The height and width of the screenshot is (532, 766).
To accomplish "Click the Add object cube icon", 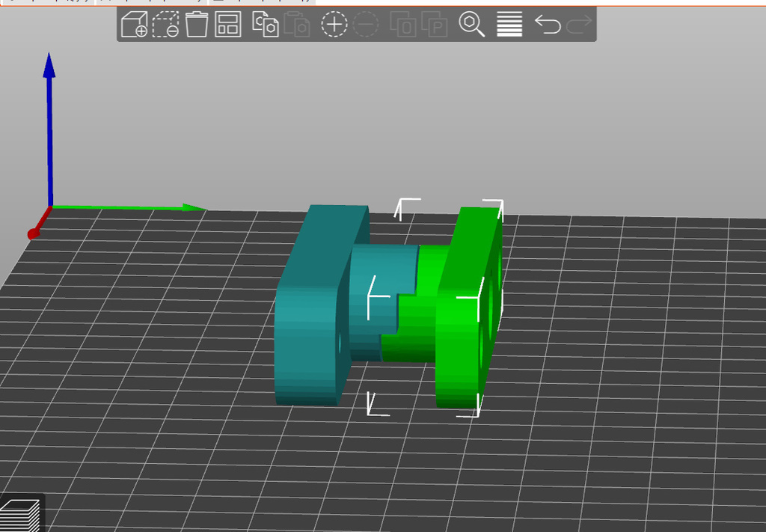I will click(x=135, y=25).
